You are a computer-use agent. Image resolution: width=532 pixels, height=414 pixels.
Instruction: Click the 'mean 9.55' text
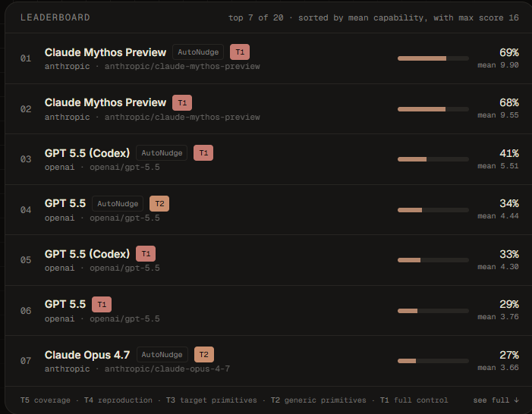[498, 115]
